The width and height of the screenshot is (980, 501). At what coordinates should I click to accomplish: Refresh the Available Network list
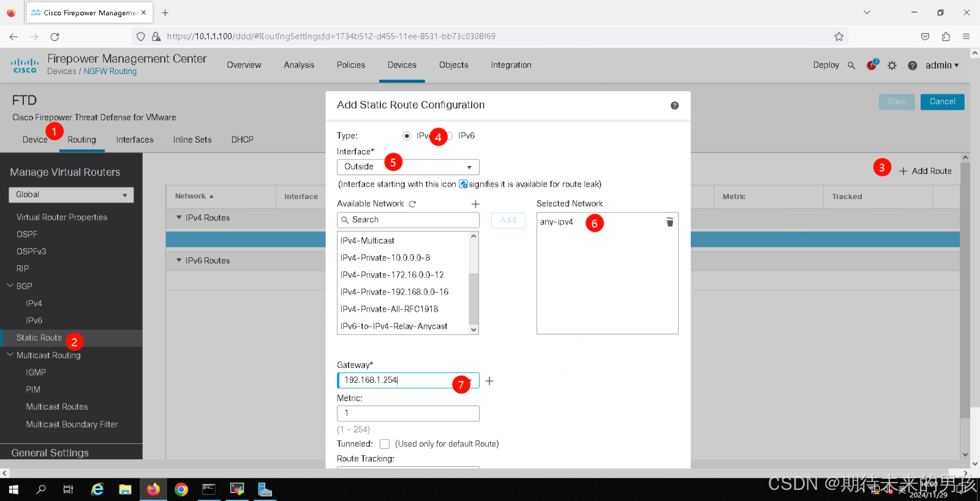click(x=412, y=204)
